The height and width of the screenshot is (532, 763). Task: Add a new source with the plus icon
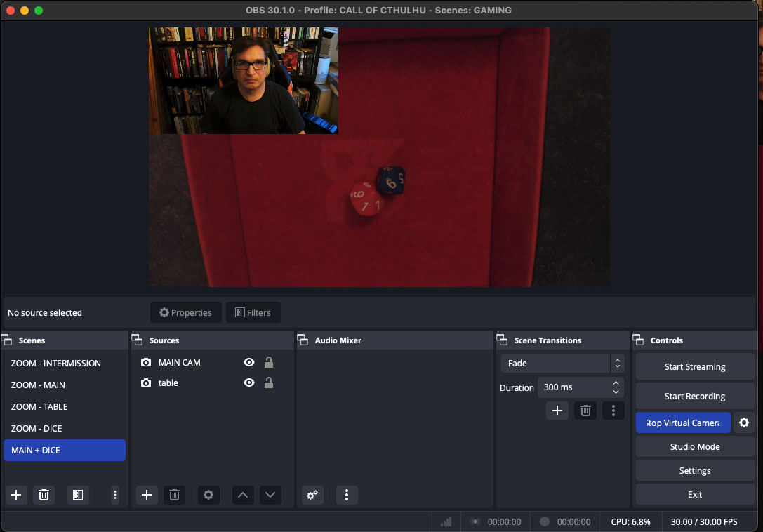click(x=146, y=495)
